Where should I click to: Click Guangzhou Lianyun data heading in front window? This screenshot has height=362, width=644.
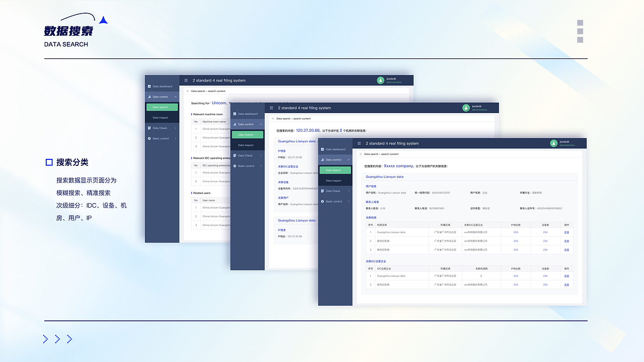384,177
